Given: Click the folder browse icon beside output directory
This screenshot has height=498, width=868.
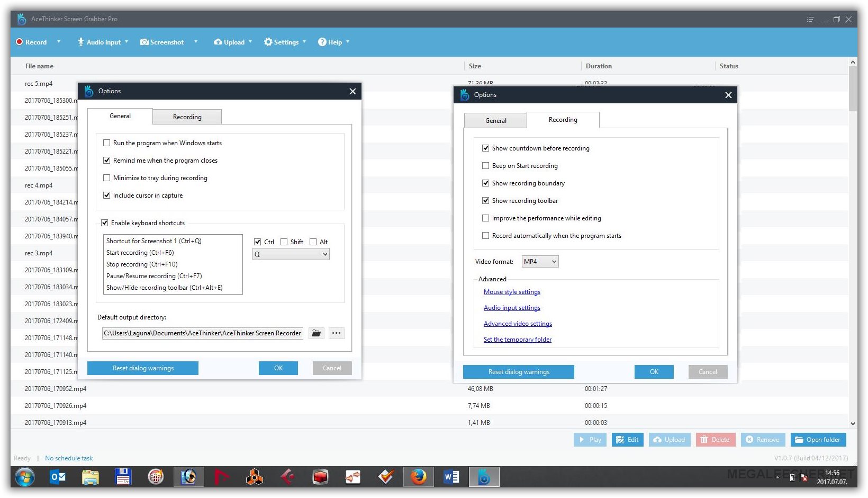Looking at the screenshot, I should click(x=316, y=333).
